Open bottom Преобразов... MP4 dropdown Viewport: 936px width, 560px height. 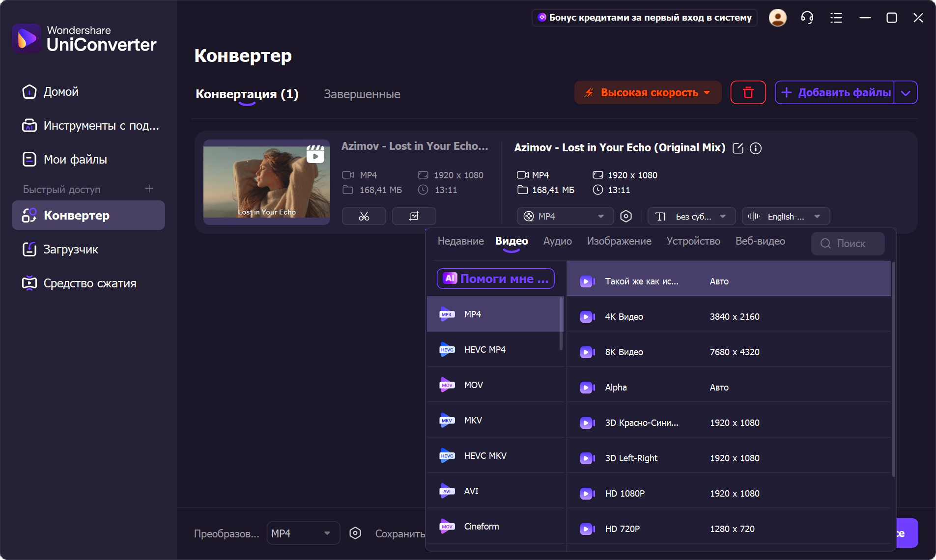tap(303, 533)
